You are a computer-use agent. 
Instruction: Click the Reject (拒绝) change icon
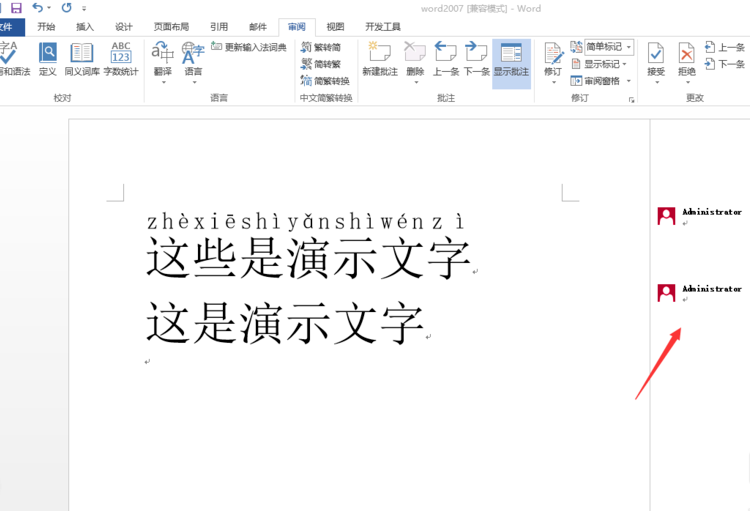(686, 53)
